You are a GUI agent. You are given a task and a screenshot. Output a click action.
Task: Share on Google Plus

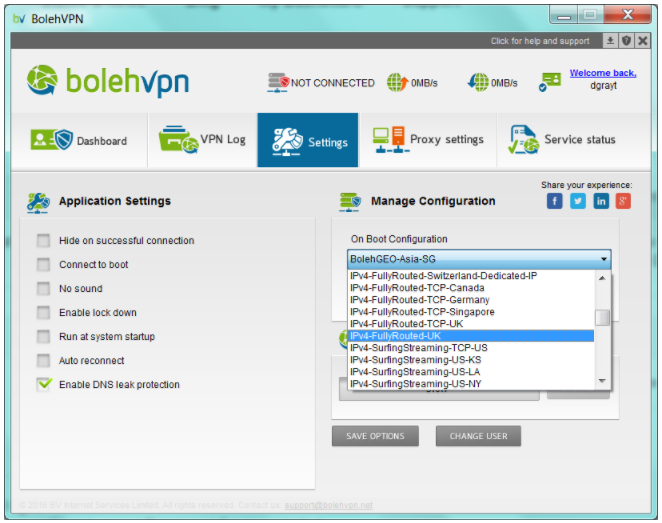pos(623,201)
